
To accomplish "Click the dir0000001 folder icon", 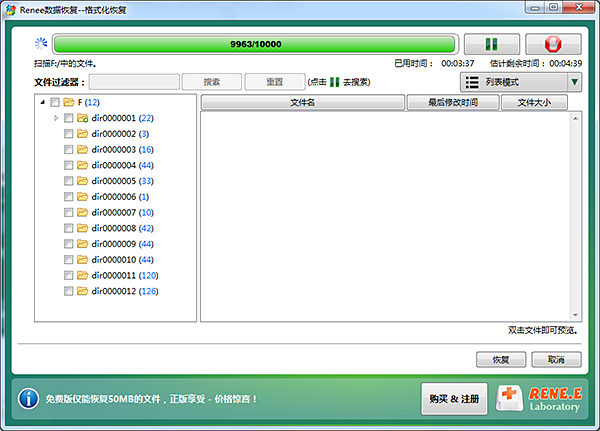I will click(x=82, y=118).
